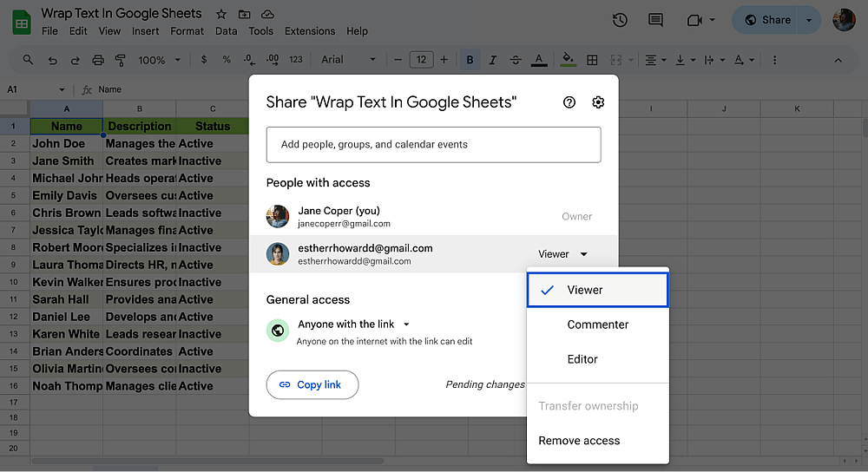This screenshot has width=868, height=472.
Task: Toggle strikethrough formatting
Action: tap(516, 60)
